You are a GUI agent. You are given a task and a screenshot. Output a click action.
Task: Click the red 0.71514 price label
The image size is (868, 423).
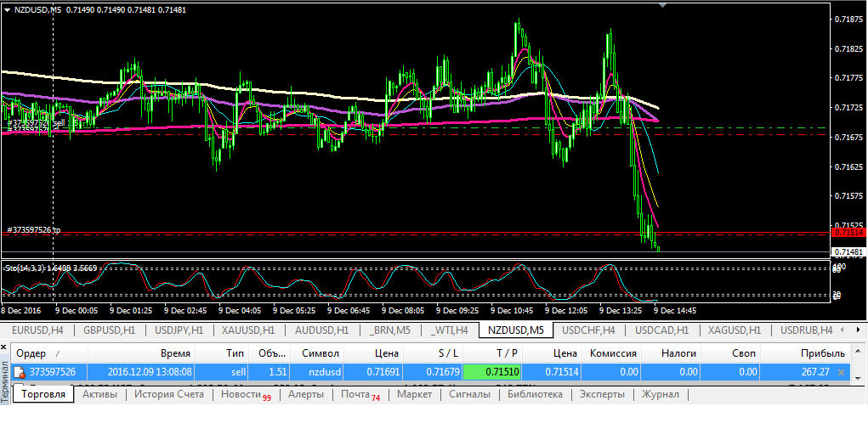coord(850,233)
